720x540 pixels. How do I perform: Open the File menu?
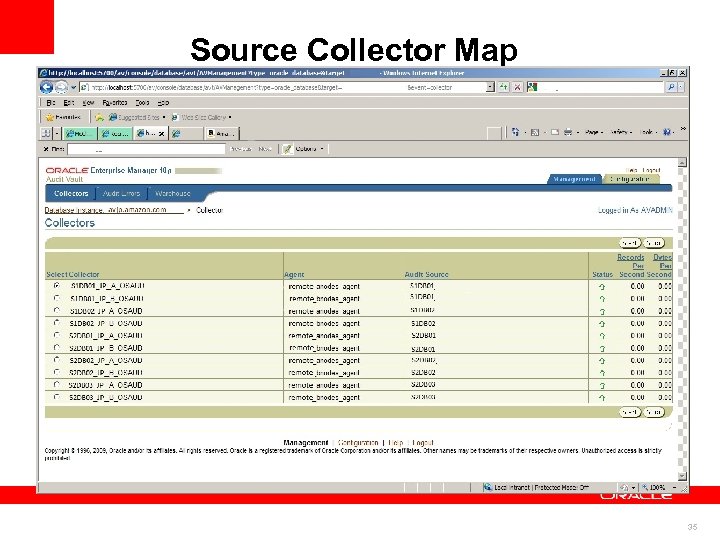[51, 103]
